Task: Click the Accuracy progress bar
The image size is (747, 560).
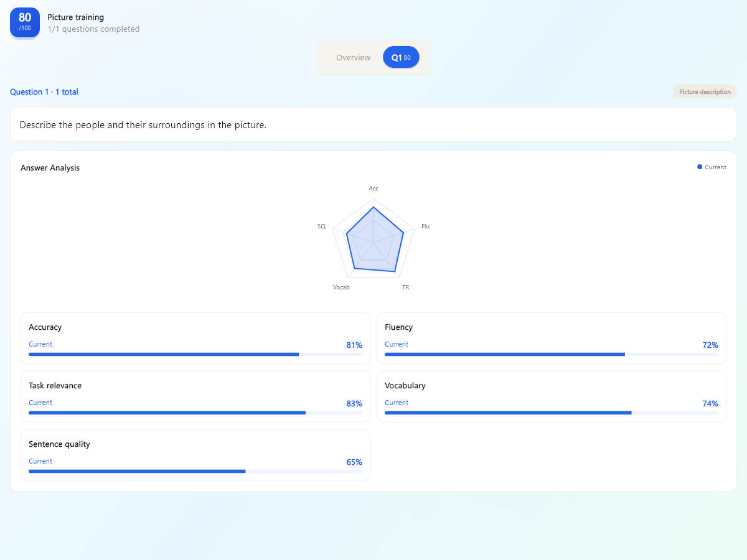Action: tap(195, 354)
